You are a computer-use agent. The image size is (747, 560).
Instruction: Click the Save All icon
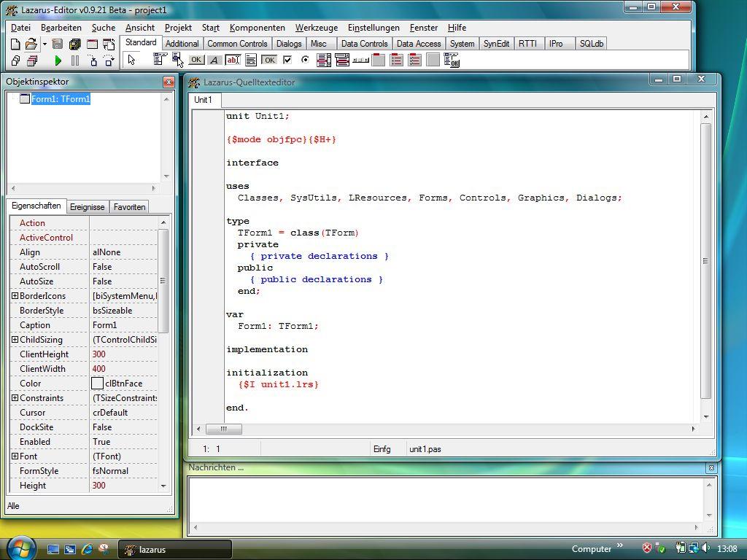click(75, 44)
